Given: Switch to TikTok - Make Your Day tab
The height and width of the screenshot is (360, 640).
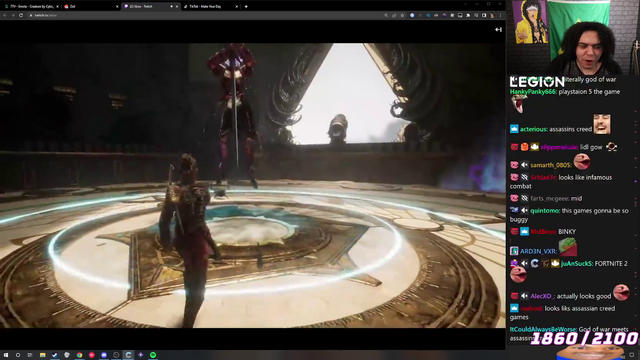Looking at the screenshot, I should (x=211, y=7).
